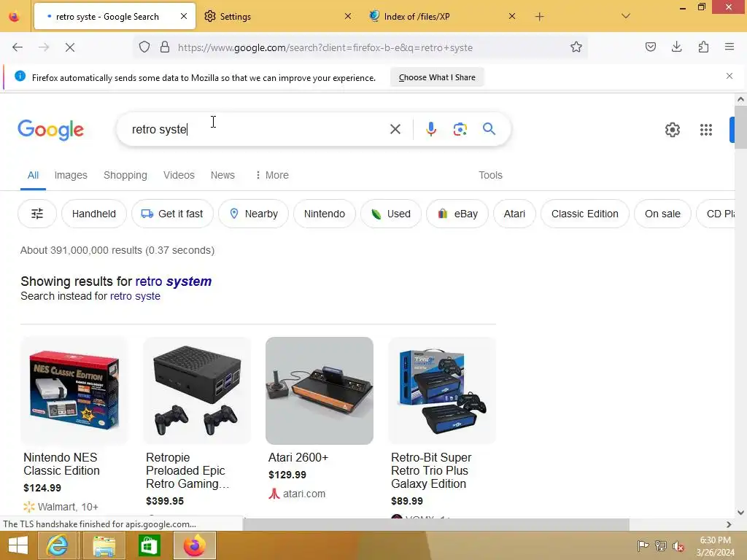
Task: Clear the Google search box
Action: pos(395,129)
